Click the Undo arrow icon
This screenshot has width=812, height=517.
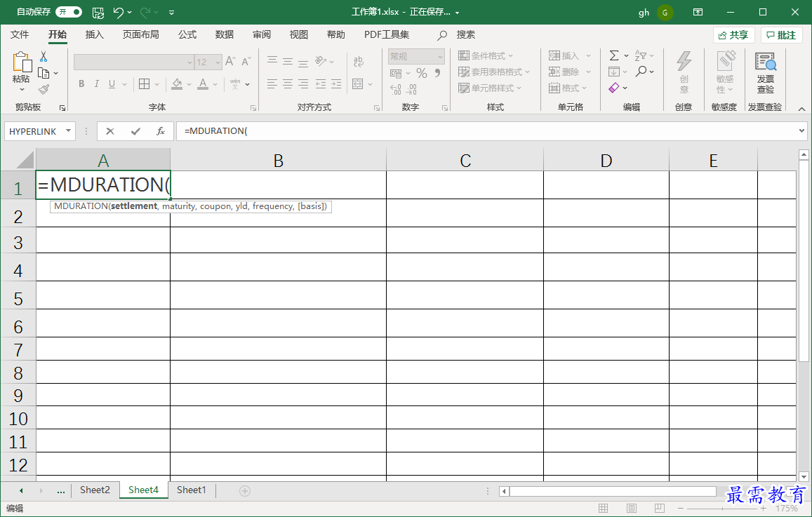pyautogui.click(x=118, y=12)
